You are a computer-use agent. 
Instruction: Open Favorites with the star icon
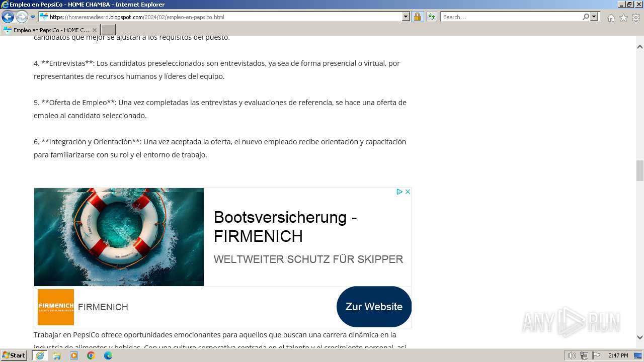[x=623, y=18]
